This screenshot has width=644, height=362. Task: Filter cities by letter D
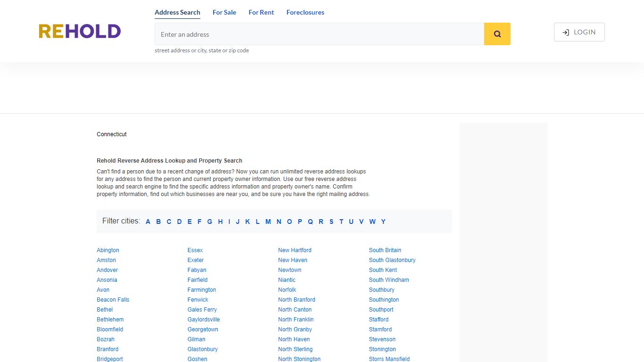coord(179,222)
